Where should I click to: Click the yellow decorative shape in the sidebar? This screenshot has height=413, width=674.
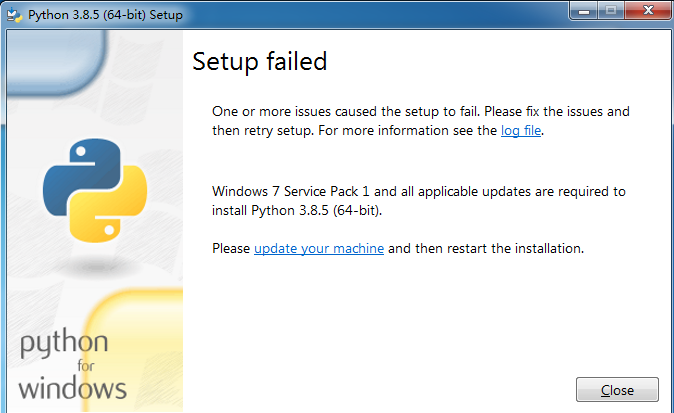(x=133, y=350)
